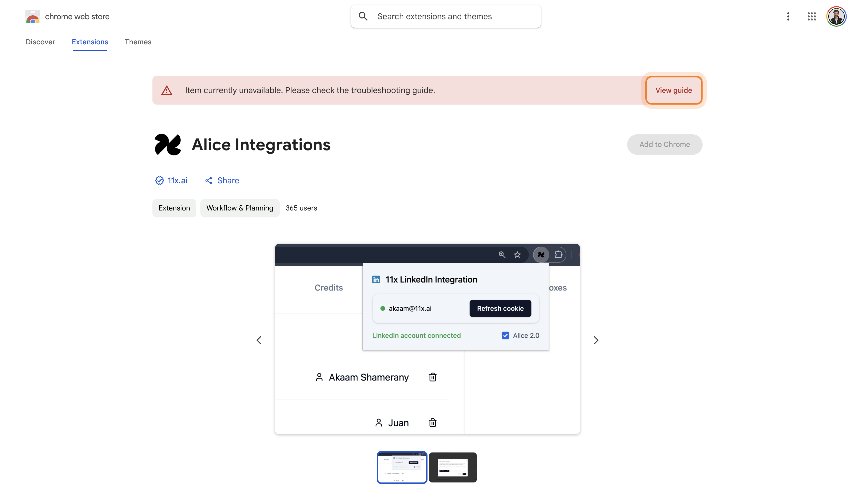Click in the Search extensions and themes field
855x504 pixels.
446,16
